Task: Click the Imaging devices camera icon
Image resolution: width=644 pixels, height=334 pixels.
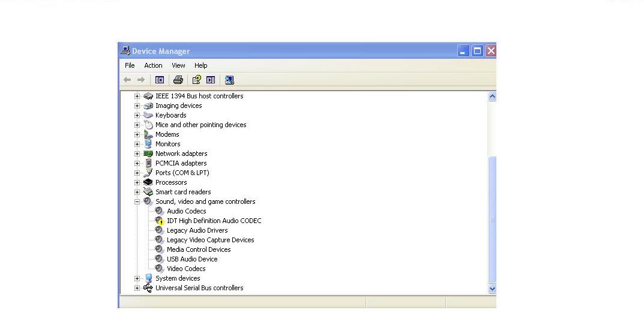Action: coord(148,106)
